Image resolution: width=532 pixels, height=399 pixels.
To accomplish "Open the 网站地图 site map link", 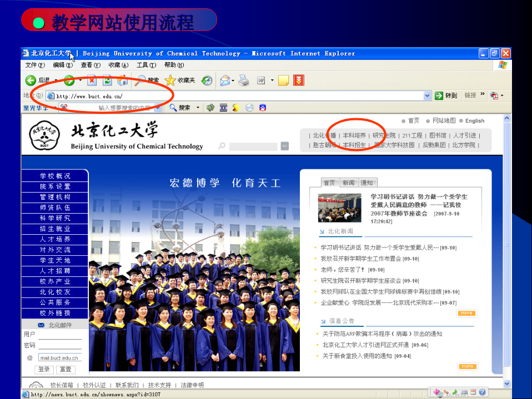I will coord(444,120).
